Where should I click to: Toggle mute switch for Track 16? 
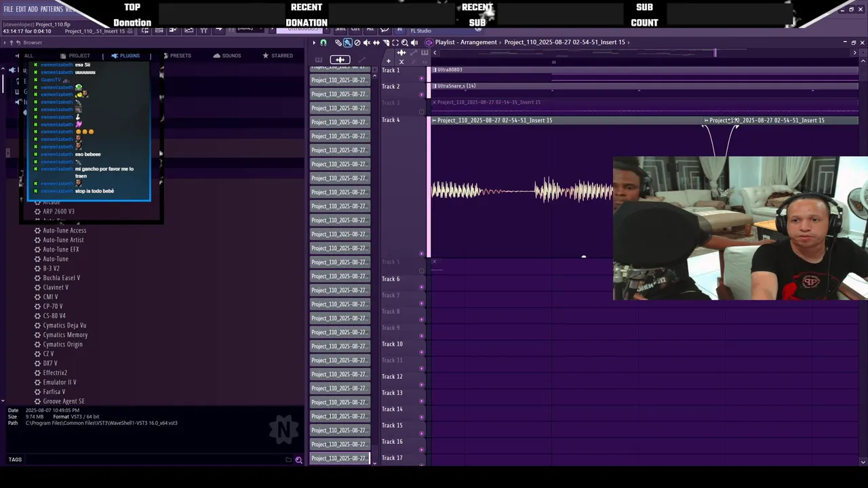(x=421, y=449)
